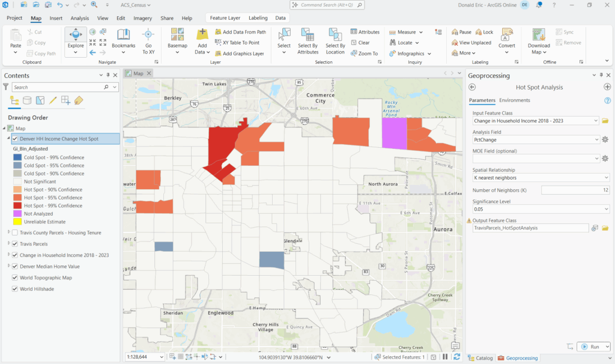Toggle World Hillshade layer visibility
Screen dimensions: 615x364
(x=15, y=289)
